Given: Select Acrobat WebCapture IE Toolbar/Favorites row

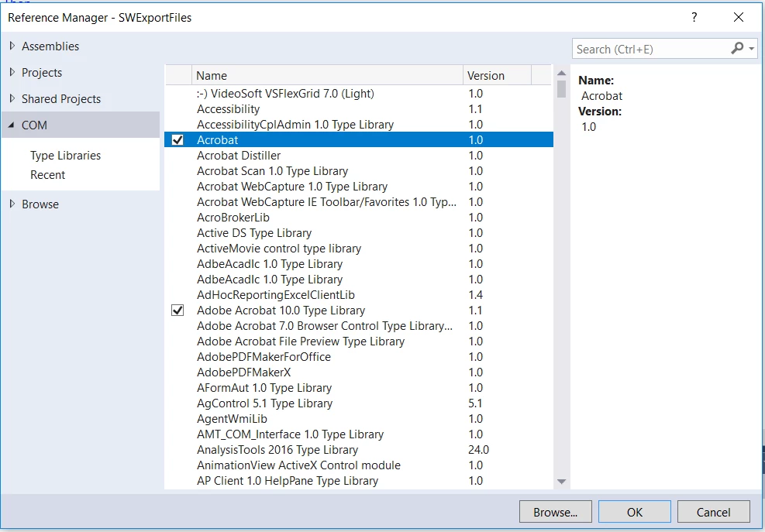Looking at the screenshot, I should tap(359, 202).
